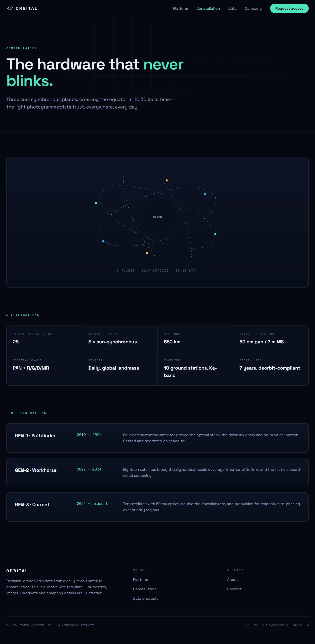Viewport: 315px width, 644px height.
Task: Click '7 years, deorbit-compliant' value
Action: 270,368
